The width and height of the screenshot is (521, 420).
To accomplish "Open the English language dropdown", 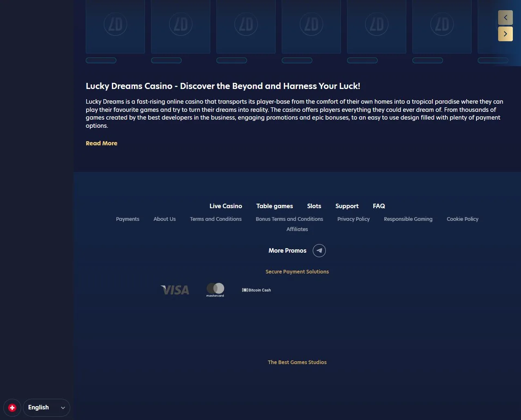I will coord(47,408).
